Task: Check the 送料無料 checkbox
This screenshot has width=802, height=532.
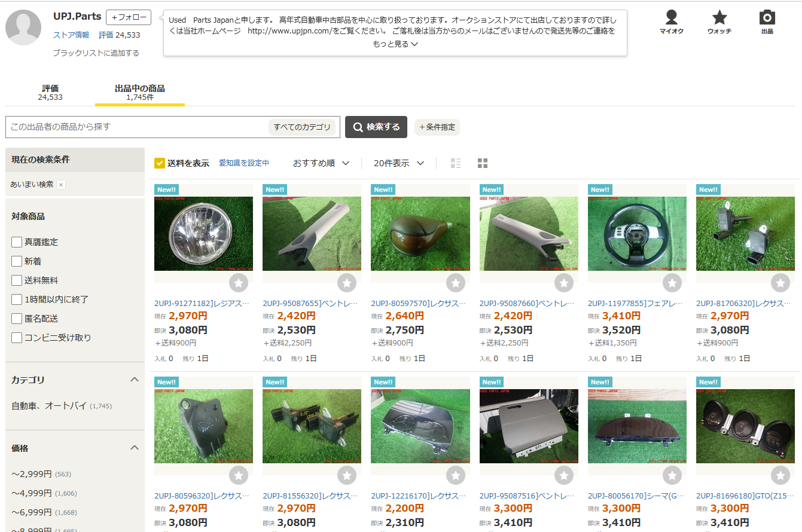Action: (x=17, y=280)
